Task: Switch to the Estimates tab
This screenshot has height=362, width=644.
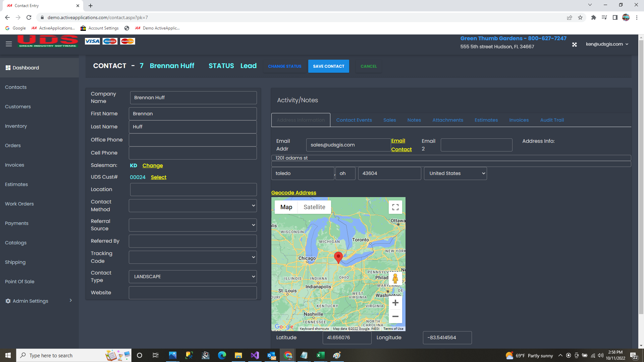Action: coord(486,120)
